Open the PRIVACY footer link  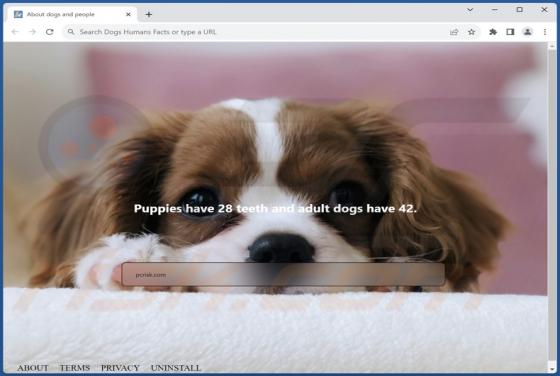click(x=120, y=367)
